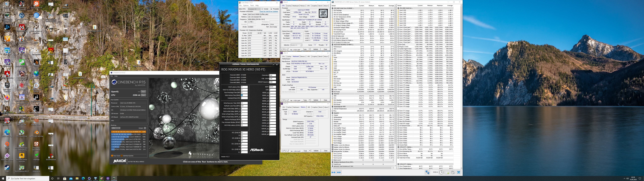
Task: Expand Cinebench ranking Details arrow
Action: pyautogui.click(x=145, y=128)
